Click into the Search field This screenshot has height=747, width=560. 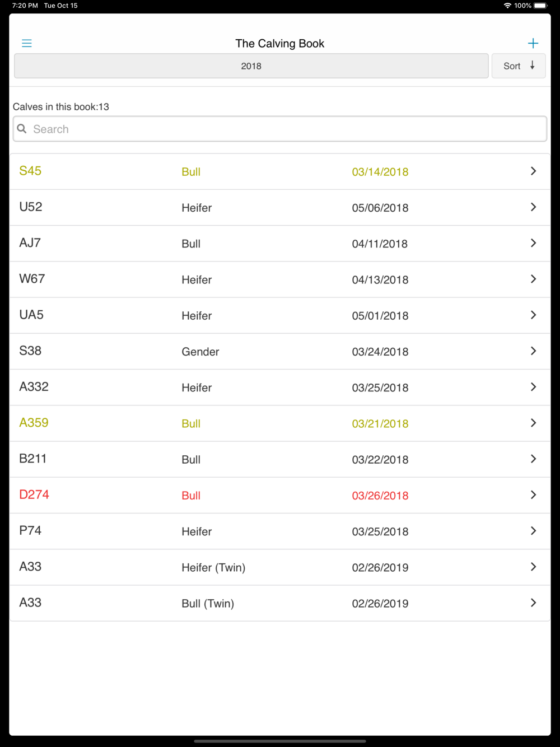pyautogui.click(x=280, y=129)
